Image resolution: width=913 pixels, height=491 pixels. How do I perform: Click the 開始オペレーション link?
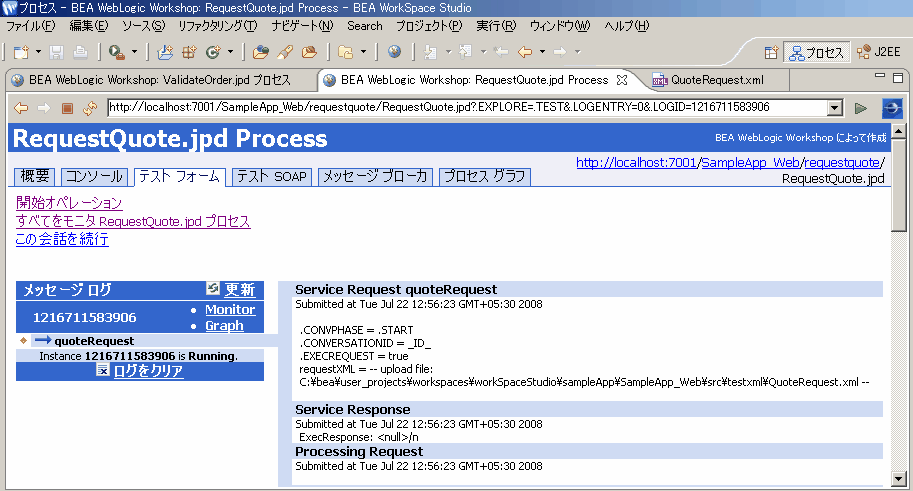pos(69,203)
